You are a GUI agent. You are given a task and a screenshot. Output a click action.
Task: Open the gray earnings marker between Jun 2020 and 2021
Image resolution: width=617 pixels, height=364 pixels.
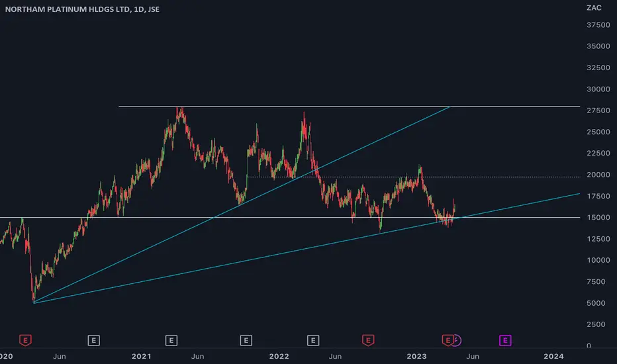[x=93, y=340]
